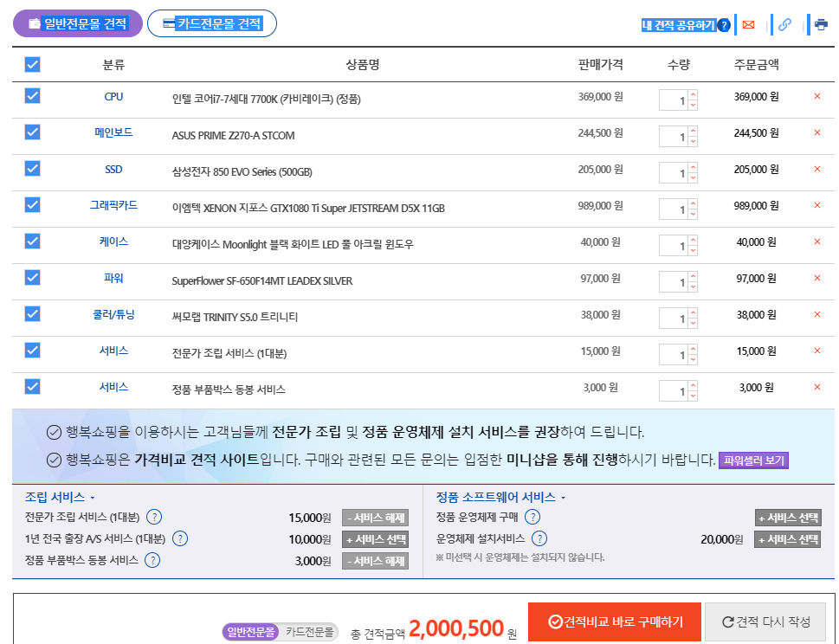Switch to 일반전문몰 견적 tab
This screenshot has width=839, height=644.
coord(78,23)
